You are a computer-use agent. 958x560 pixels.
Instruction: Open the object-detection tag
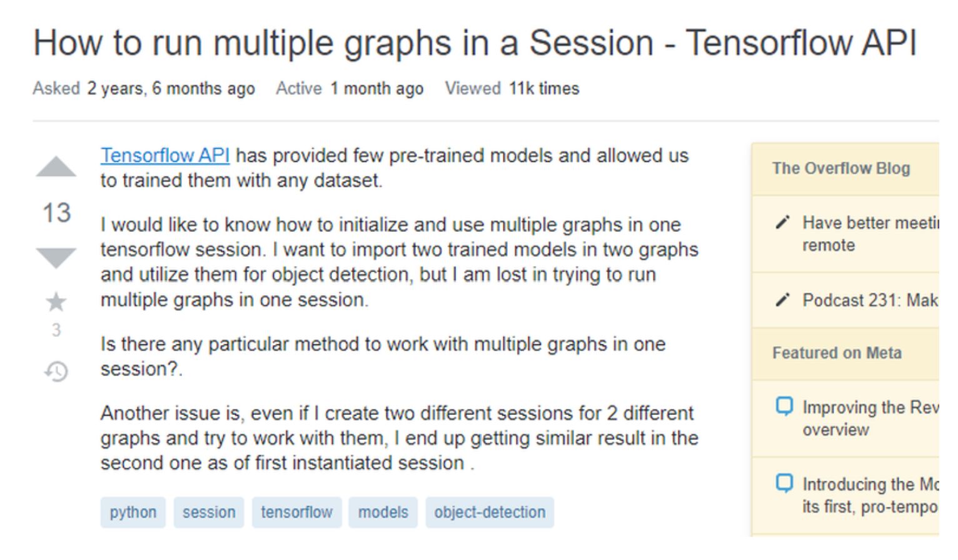[x=490, y=512]
